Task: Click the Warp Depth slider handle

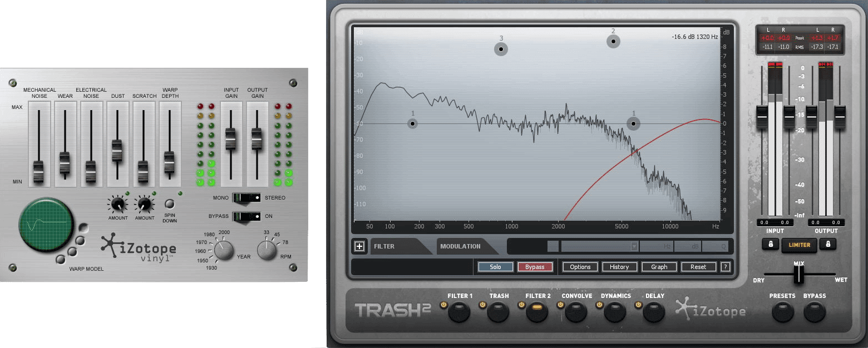Action: (x=170, y=162)
